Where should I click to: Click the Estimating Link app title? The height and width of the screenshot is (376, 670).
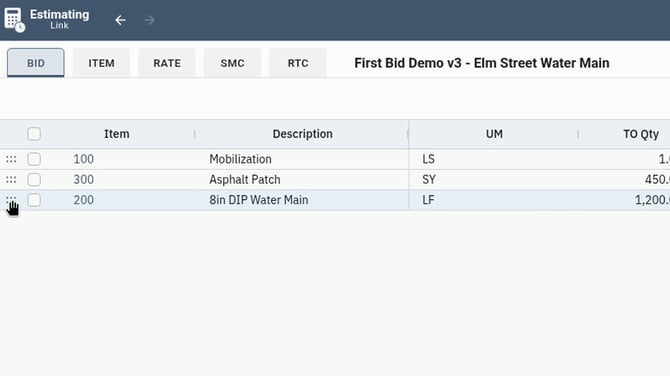click(59, 19)
